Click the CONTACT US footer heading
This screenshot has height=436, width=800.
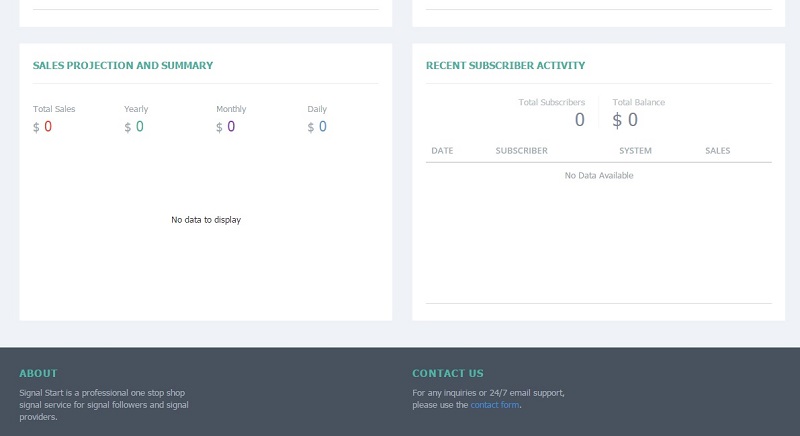(x=447, y=373)
